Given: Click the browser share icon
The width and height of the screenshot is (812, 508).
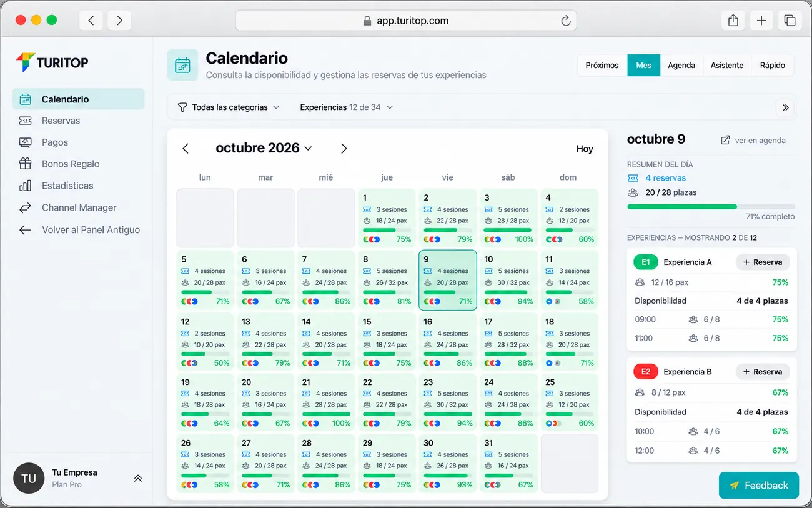Looking at the screenshot, I should pyautogui.click(x=733, y=21).
